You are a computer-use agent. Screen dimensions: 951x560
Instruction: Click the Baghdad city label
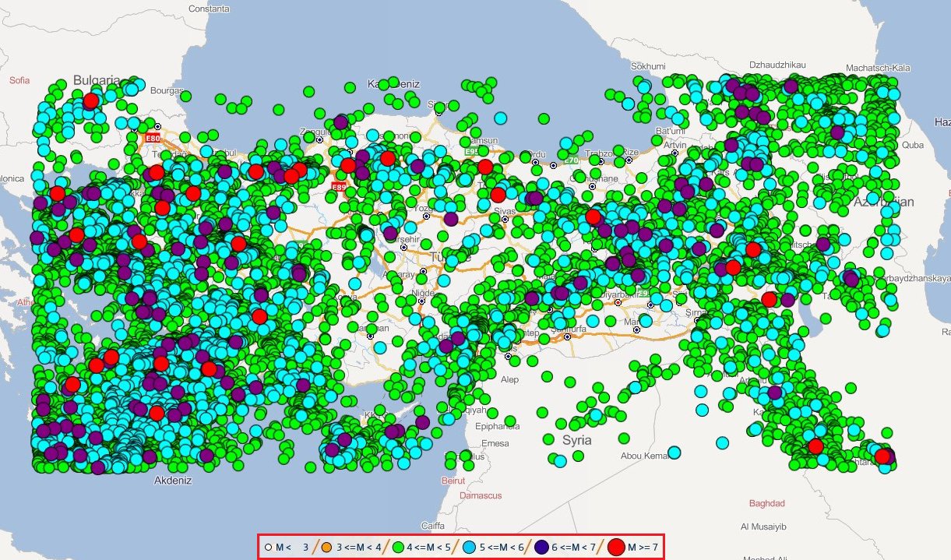(x=766, y=503)
